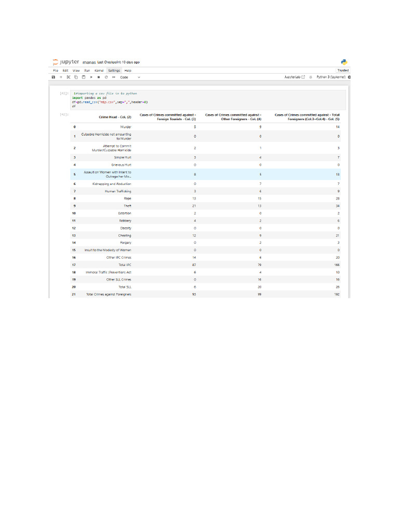This screenshot has height=532, width=399.
Task: Click row index 21
Action: tap(74, 295)
